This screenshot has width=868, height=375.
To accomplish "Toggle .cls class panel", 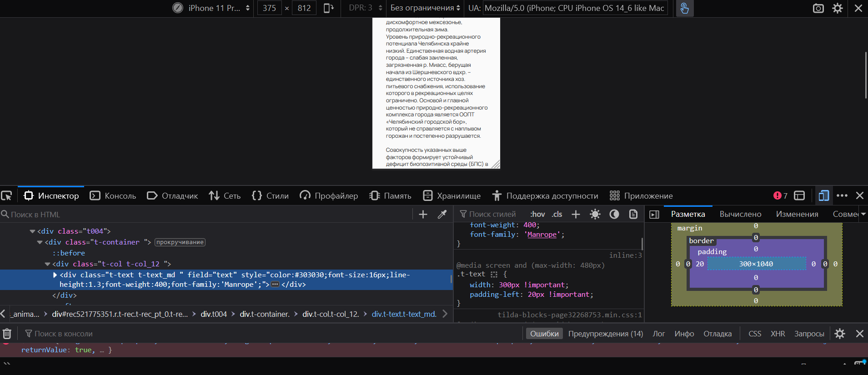I will 557,214.
